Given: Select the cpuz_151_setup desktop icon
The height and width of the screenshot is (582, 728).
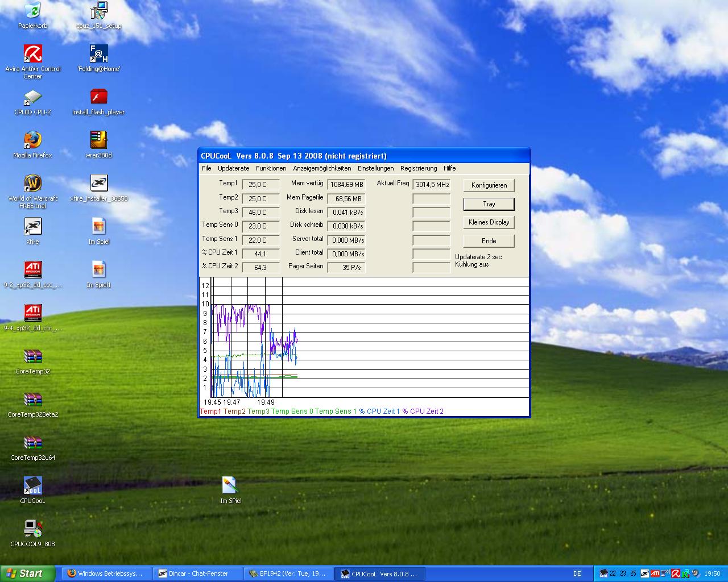Looking at the screenshot, I should [98, 16].
